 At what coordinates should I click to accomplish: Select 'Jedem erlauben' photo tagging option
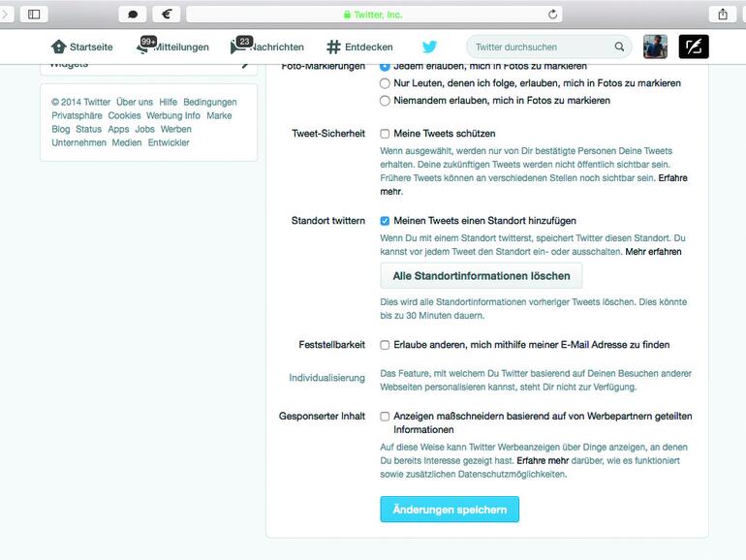coord(385,67)
